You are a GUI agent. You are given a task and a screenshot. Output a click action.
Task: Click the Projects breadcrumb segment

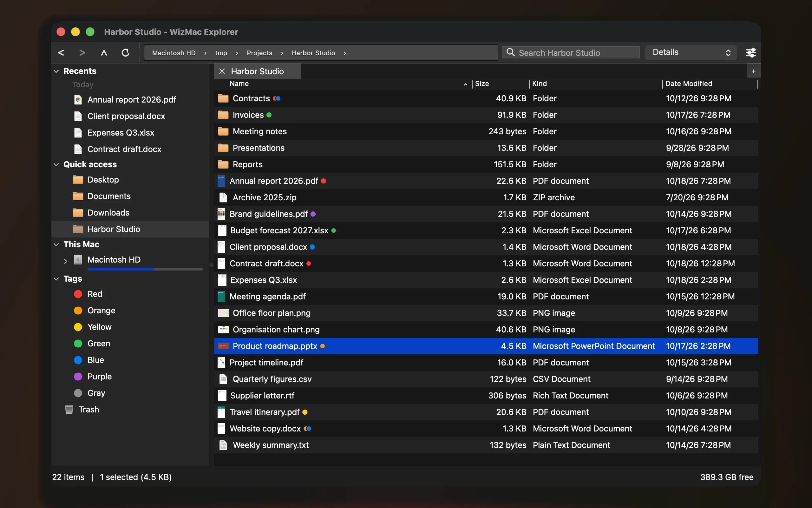259,53
